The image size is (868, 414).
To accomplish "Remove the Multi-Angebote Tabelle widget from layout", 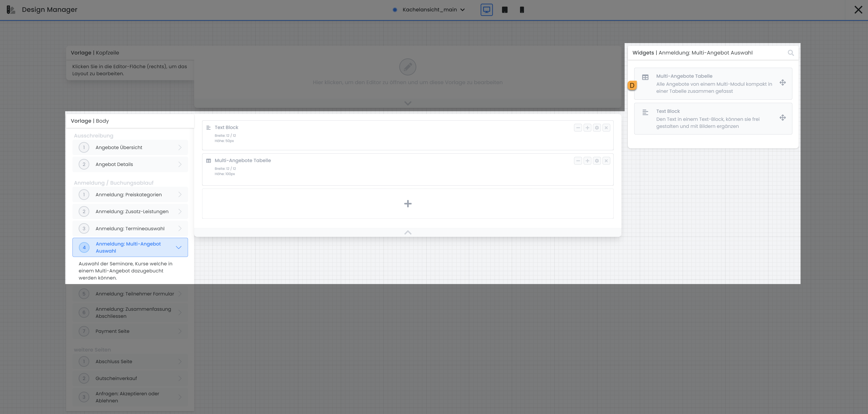I will pyautogui.click(x=606, y=161).
